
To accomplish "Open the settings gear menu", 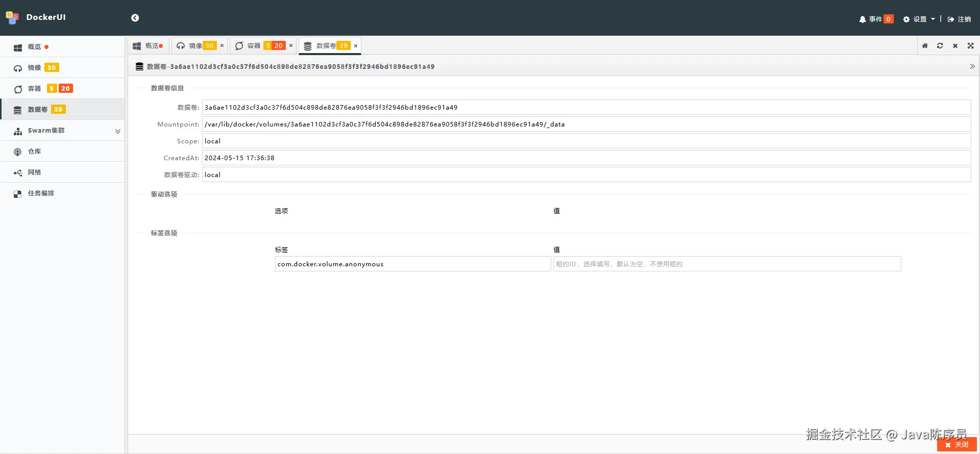I will pyautogui.click(x=919, y=19).
